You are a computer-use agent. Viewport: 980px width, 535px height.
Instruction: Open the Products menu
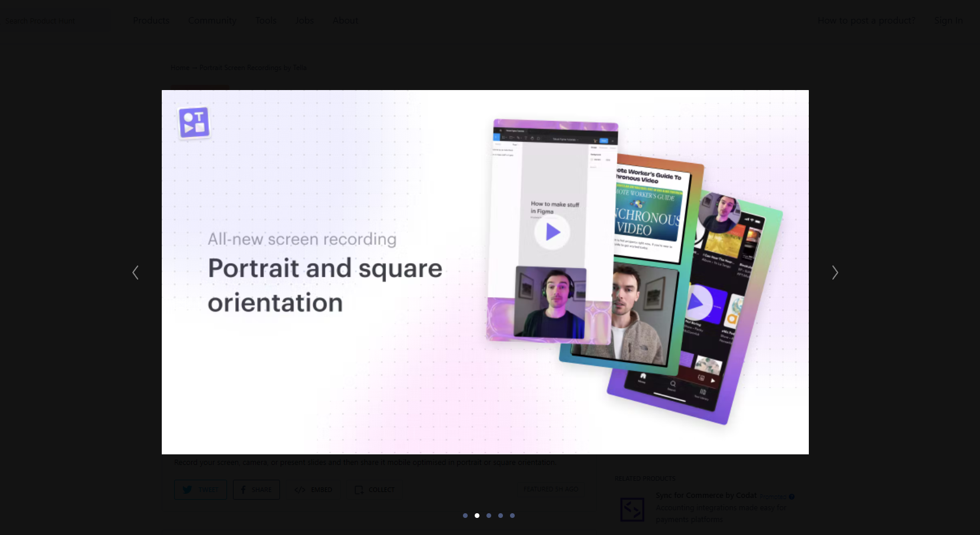coord(151,21)
